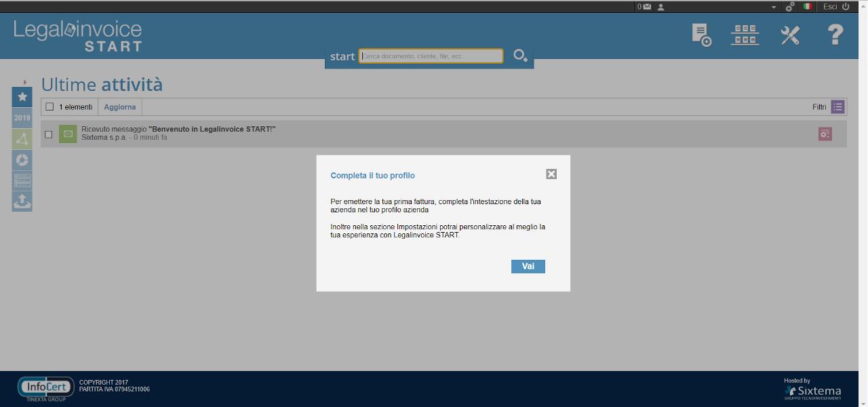Open the upload sidebar icon
The height and width of the screenshot is (407, 868).
[22, 201]
